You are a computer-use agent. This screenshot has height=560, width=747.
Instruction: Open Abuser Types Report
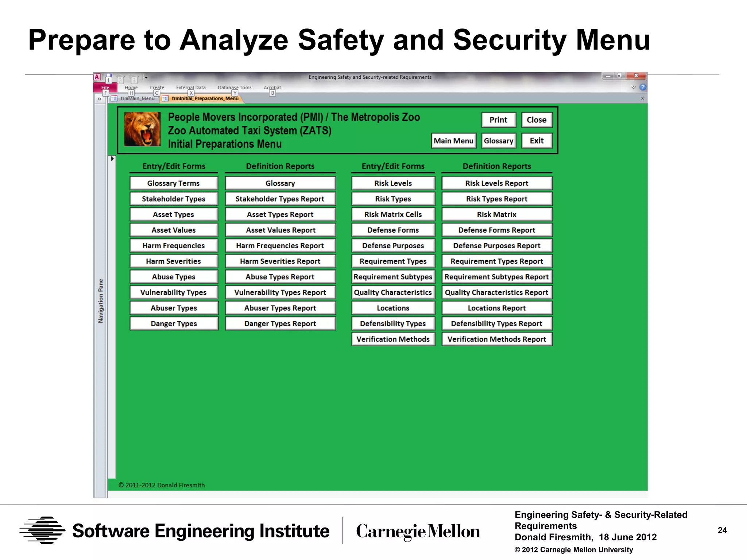coord(280,308)
